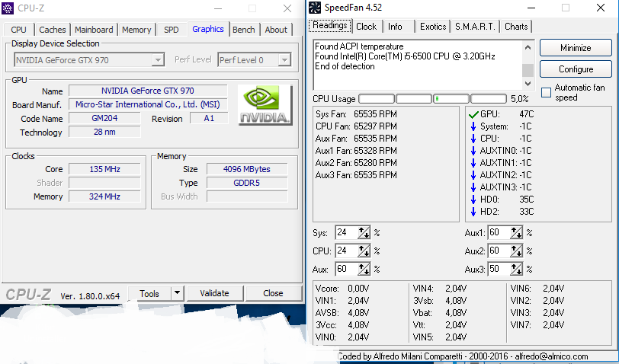Switch to the CPU tab in CPU-Z
The height and width of the screenshot is (364, 619).
18,30
